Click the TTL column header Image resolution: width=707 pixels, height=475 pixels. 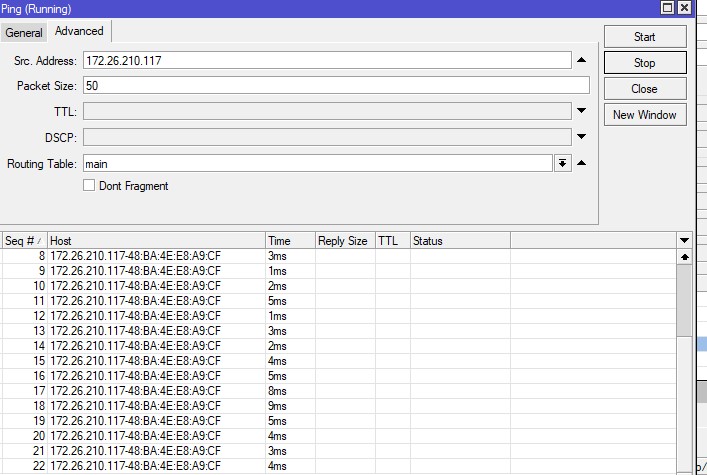393,241
